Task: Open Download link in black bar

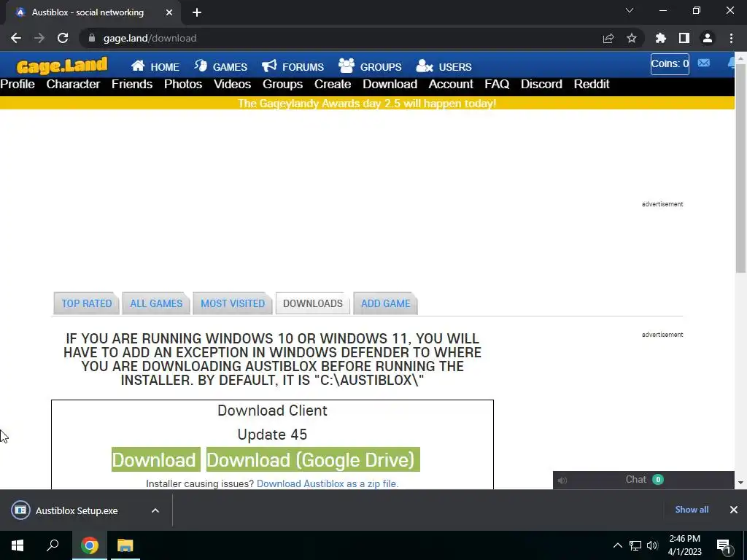Action: click(x=390, y=85)
